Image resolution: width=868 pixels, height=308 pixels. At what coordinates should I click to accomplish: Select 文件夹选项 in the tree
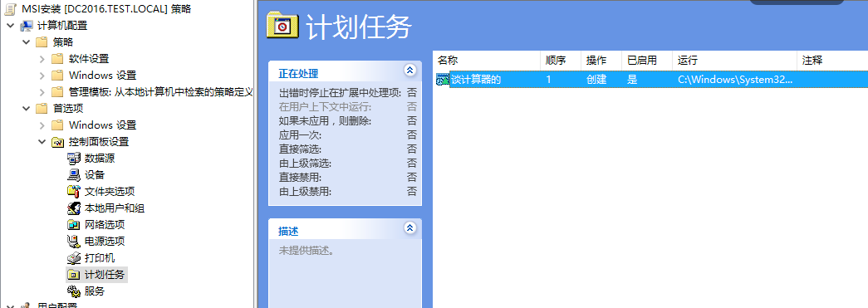pos(110,192)
